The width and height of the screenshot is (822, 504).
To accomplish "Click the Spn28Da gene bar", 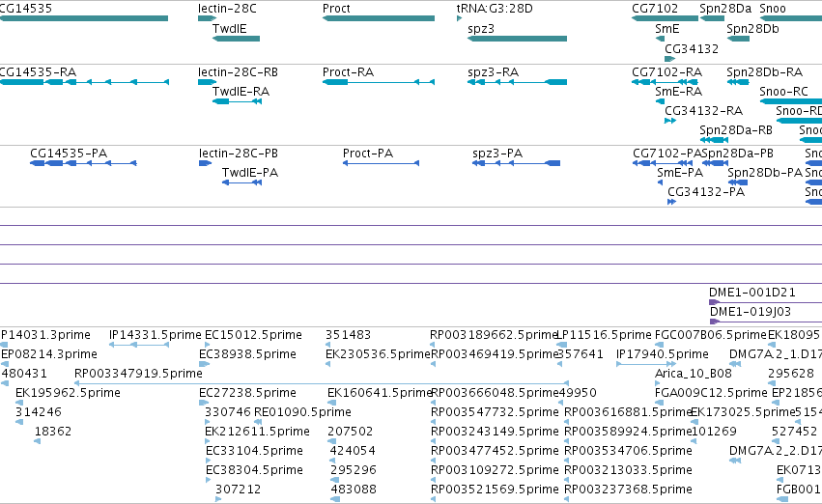I will pyautogui.click(x=712, y=18).
